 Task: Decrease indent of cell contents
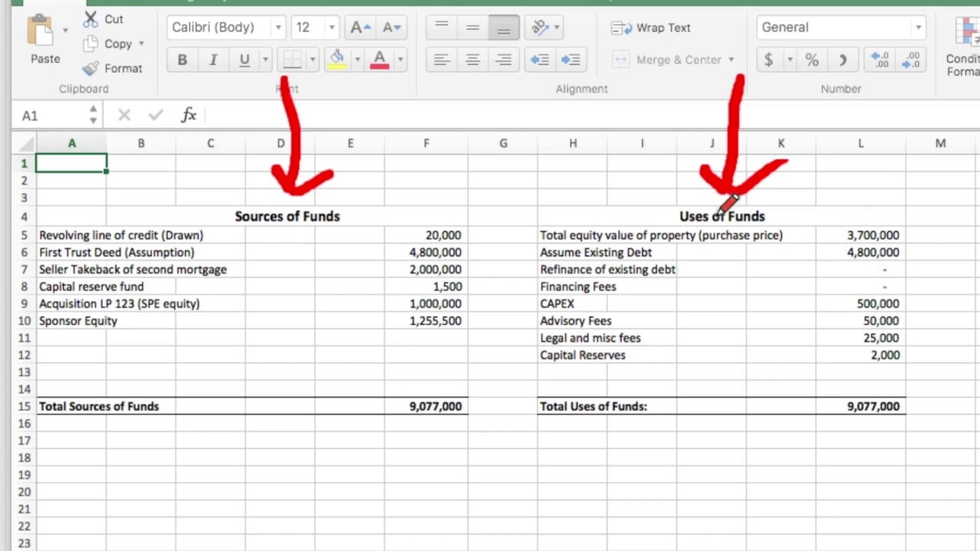pyautogui.click(x=540, y=60)
